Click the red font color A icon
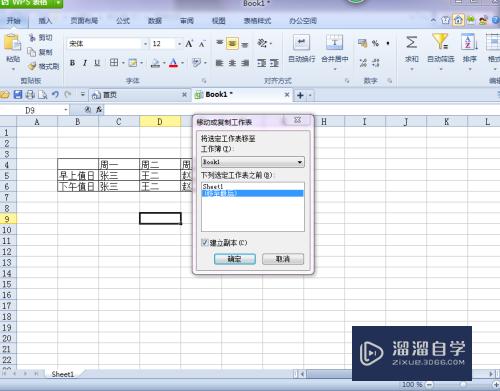This screenshot has height=391, width=500. pos(173,63)
